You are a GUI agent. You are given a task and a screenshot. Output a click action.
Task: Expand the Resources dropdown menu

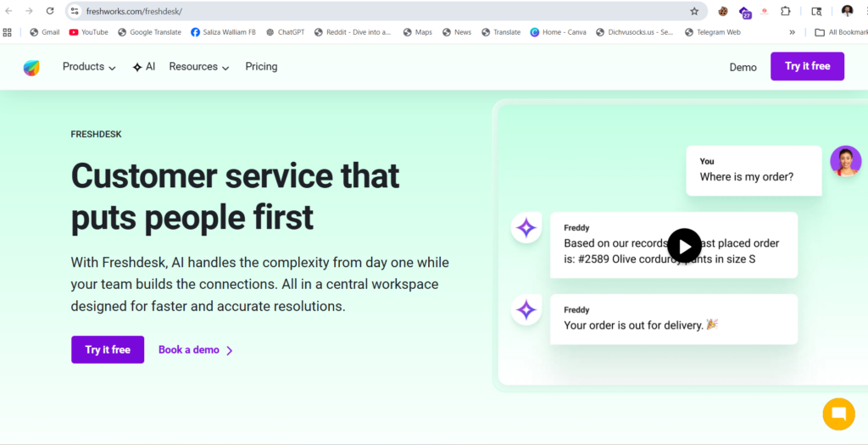tap(199, 67)
